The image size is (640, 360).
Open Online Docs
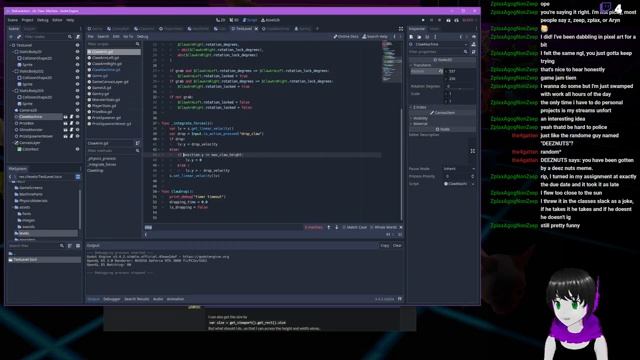pyautogui.click(x=346, y=37)
